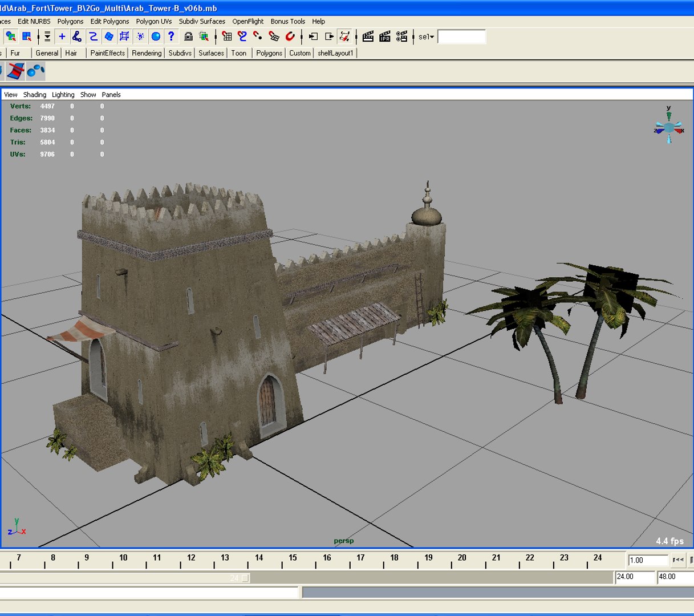Open viewport Lighting menu
Screen dimensions: 694x616
63,95
